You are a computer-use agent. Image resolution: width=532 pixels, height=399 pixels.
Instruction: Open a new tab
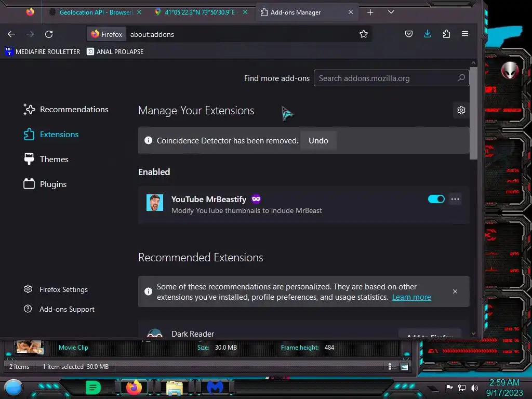[370, 12]
